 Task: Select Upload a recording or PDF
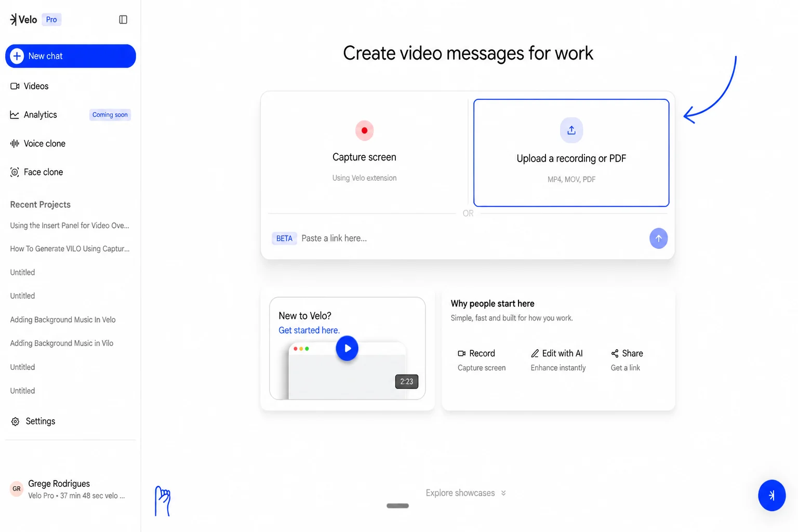pos(571,153)
